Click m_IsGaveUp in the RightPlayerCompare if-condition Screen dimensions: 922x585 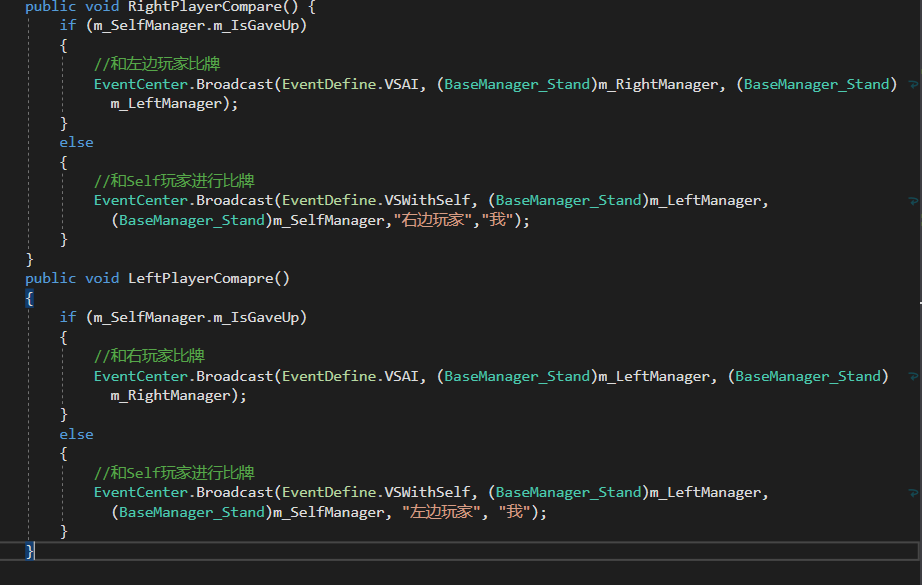pos(256,25)
